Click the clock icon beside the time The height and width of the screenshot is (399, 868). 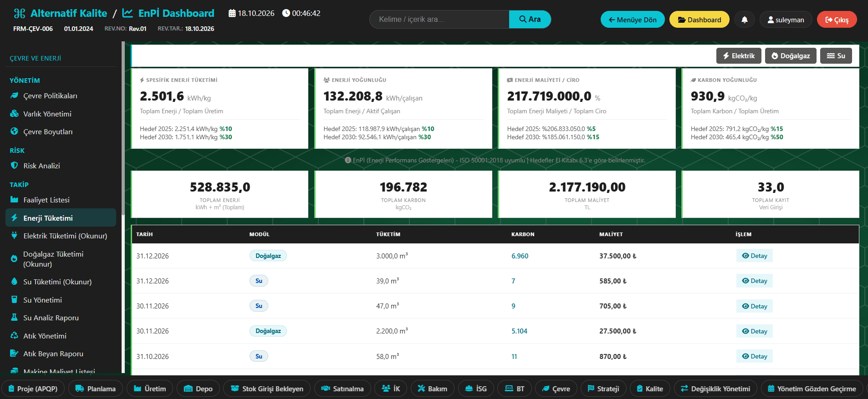tap(286, 13)
